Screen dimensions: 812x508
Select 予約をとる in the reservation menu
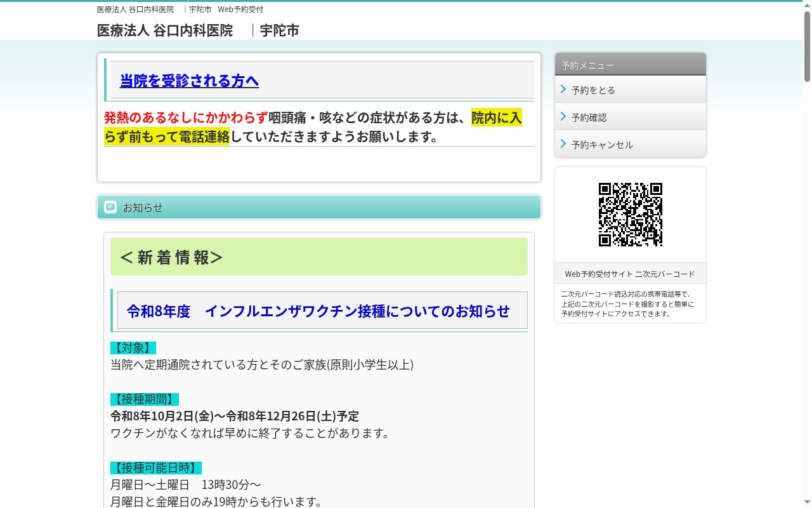pos(631,90)
